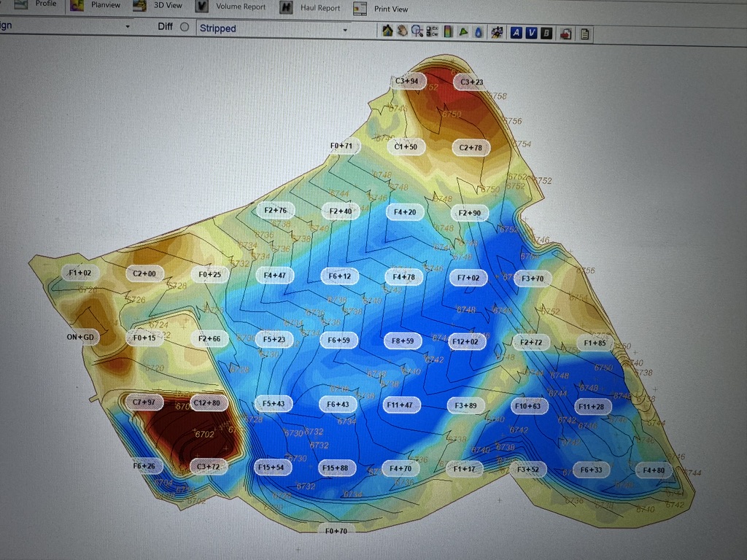Select the pan hand tool

[x=403, y=31]
